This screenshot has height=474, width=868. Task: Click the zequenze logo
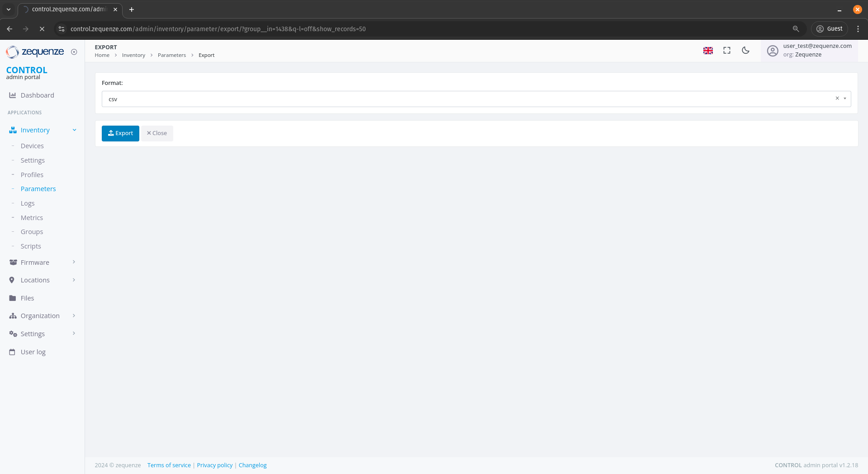(35, 52)
